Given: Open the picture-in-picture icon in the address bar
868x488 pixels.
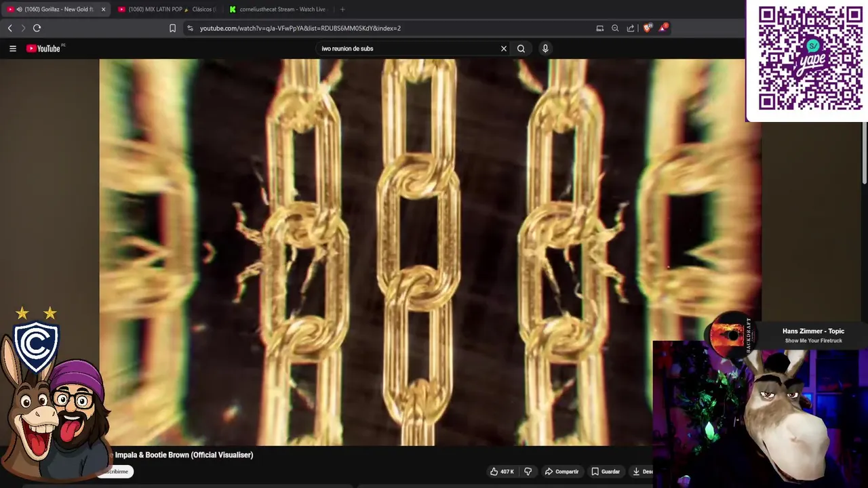Looking at the screenshot, I should tap(599, 28).
